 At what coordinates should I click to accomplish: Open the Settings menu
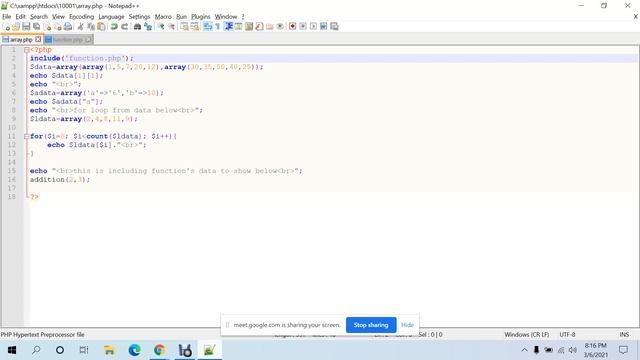pos(140,17)
